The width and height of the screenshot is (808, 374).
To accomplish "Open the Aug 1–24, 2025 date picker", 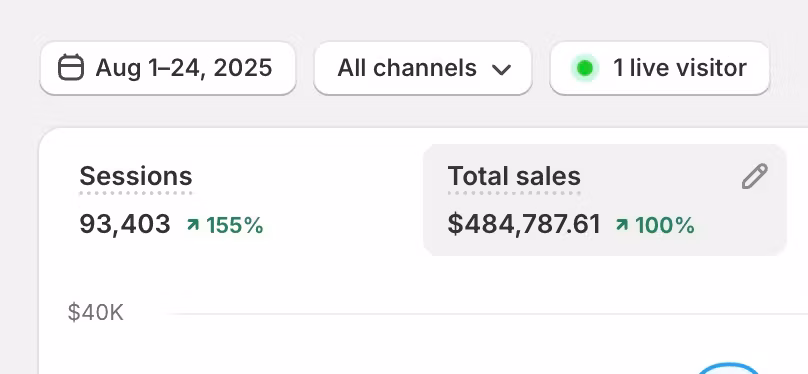I will [168, 68].
